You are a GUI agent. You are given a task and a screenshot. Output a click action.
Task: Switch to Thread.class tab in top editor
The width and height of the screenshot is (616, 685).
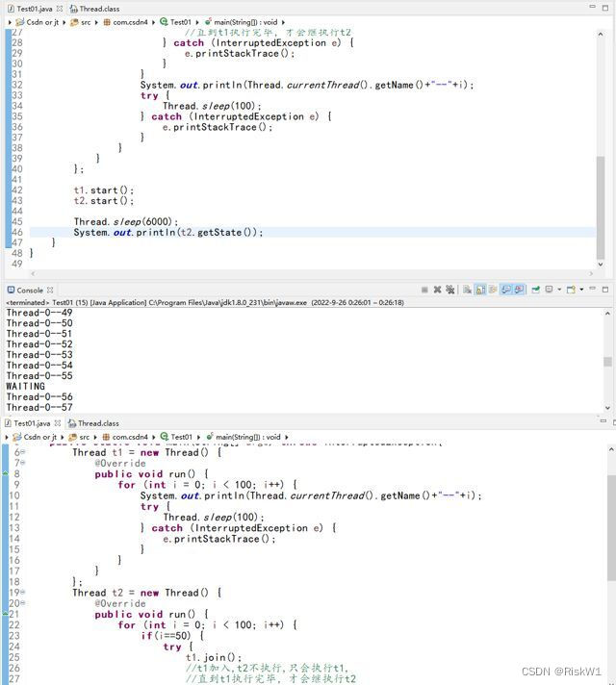tap(95, 9)
